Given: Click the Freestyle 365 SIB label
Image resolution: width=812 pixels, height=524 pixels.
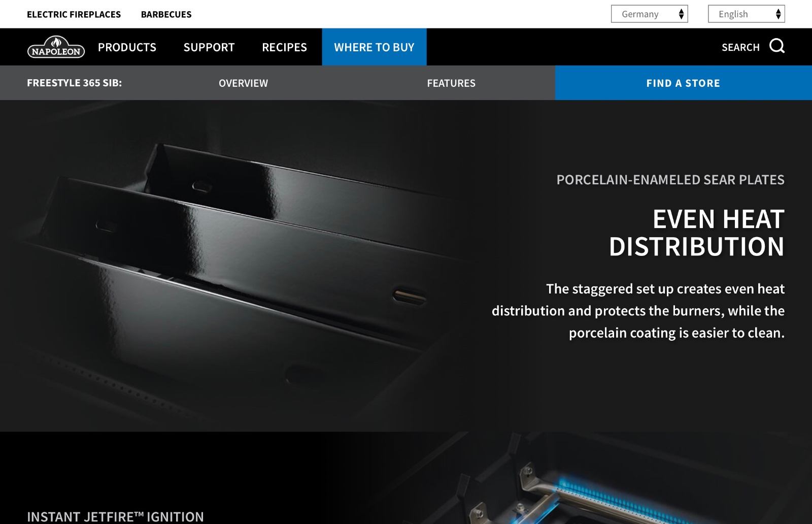Looking at the screenshot, I should tap(74, 83).
